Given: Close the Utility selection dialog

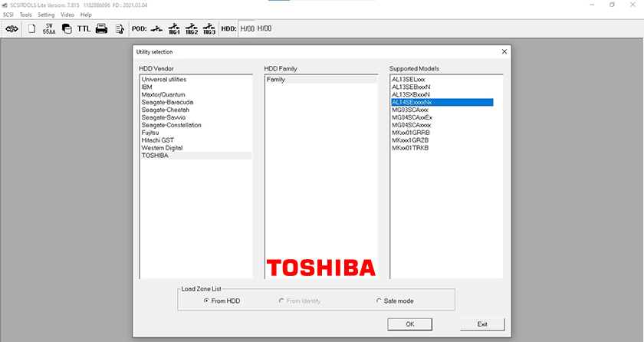Looking at the screenshot, I should pyautogui.click(x=504, y=51).
